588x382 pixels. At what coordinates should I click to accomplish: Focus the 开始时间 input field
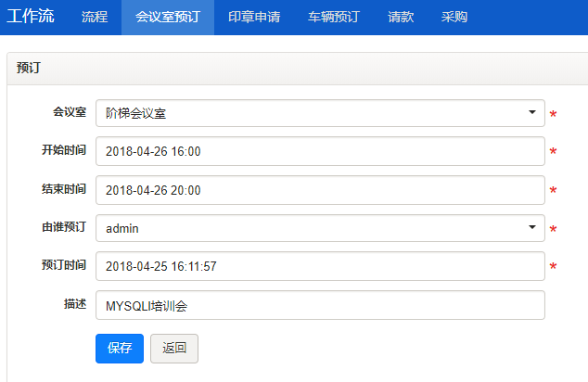[320, 151]
